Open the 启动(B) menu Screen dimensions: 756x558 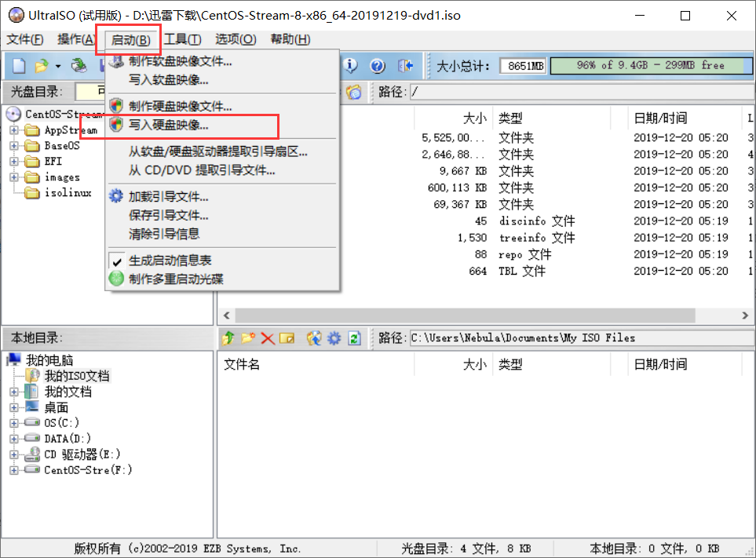tap(130, 40)
